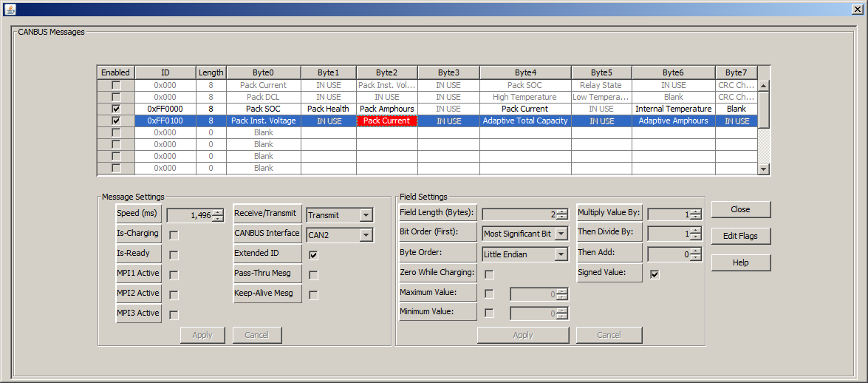Uncheck Enabled for message 0xFF0000
Viewport: 868px width, 383px height.
tap(116, 109)
